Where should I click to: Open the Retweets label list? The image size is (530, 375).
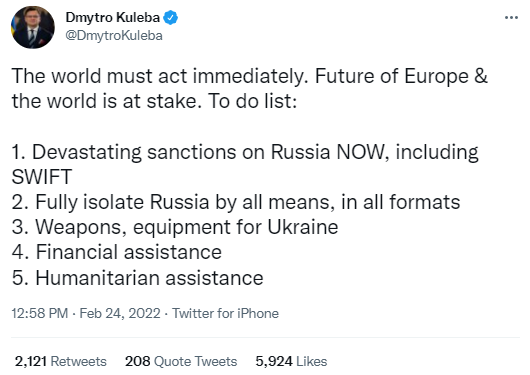(78, 361)
